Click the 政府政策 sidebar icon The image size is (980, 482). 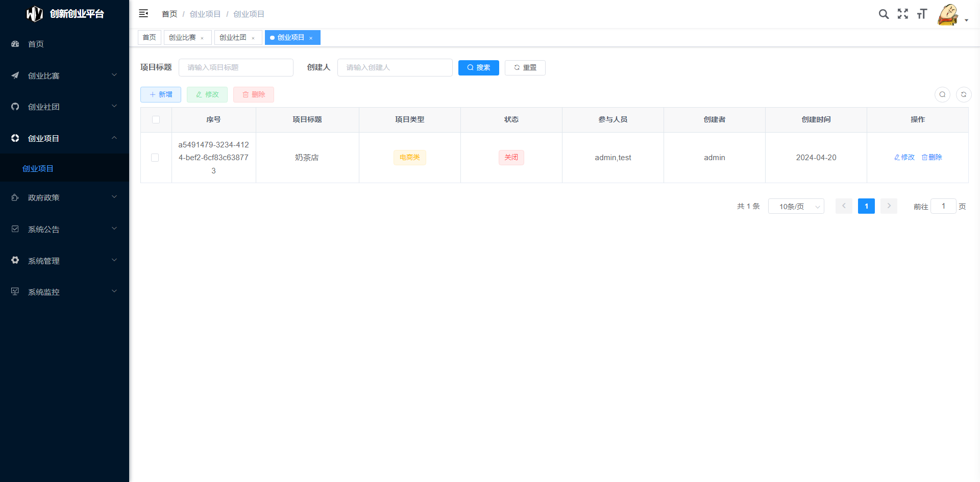[x=15, y=197]
